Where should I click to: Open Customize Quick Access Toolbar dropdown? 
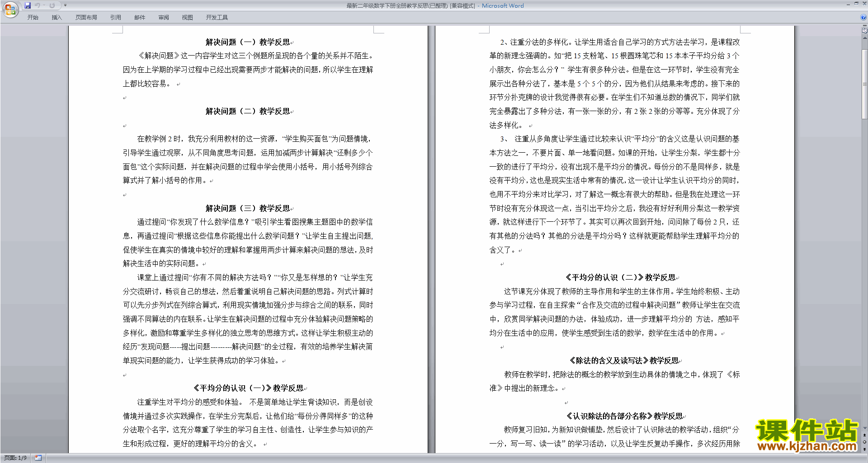(x=65, y=5)
